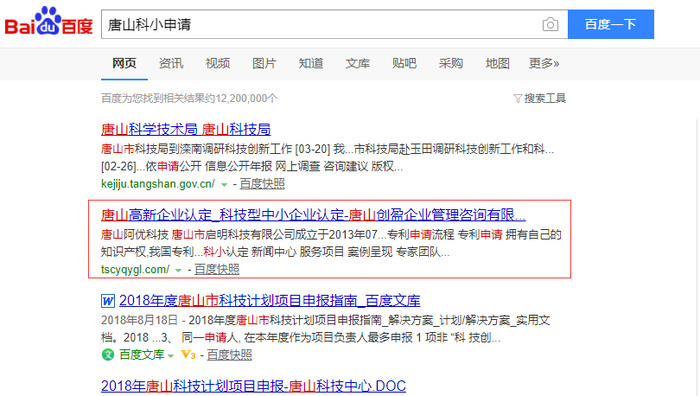Switch to the 视频 tab
Image resolution: width=700 pixels, height=396 pixels.
(x=217, y=63)
